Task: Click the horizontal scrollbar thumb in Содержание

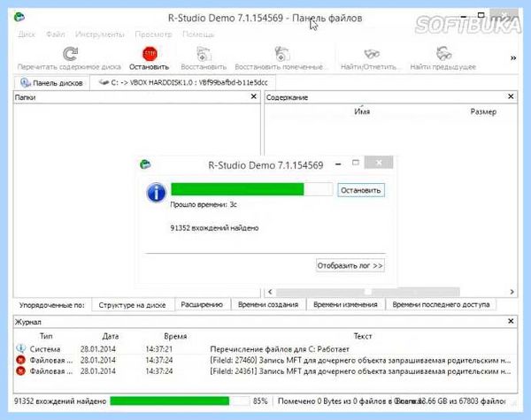Action: pyautogui.click(x=368, y=292)
